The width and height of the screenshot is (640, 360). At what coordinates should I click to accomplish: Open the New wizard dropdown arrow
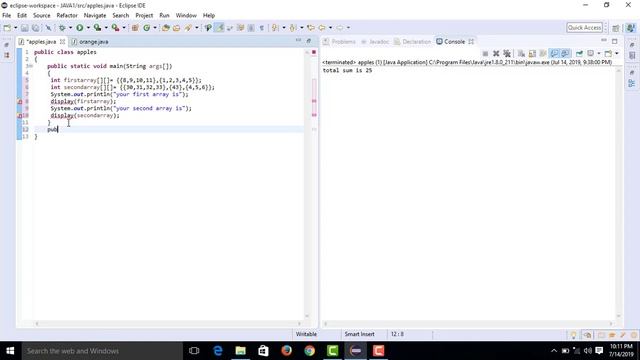[16, 28]
